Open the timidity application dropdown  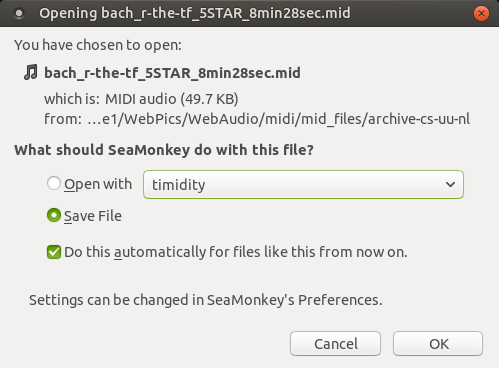(x=303, y=184)
